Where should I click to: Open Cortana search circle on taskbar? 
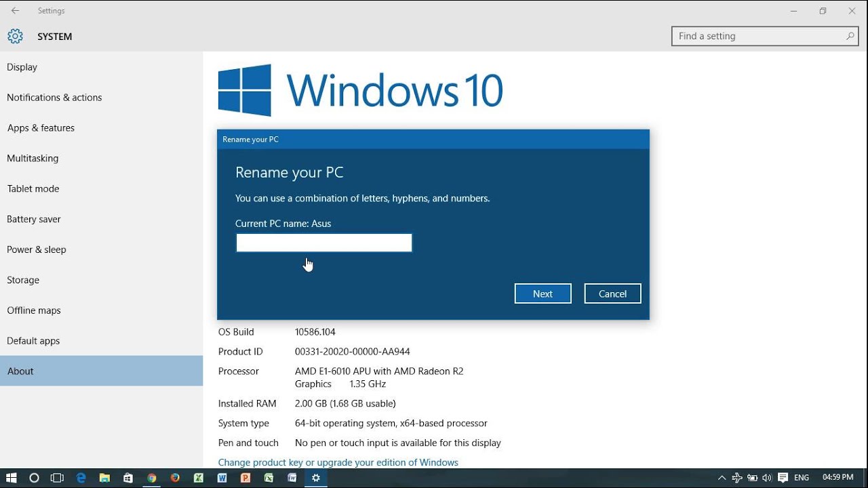pos(34,478)
